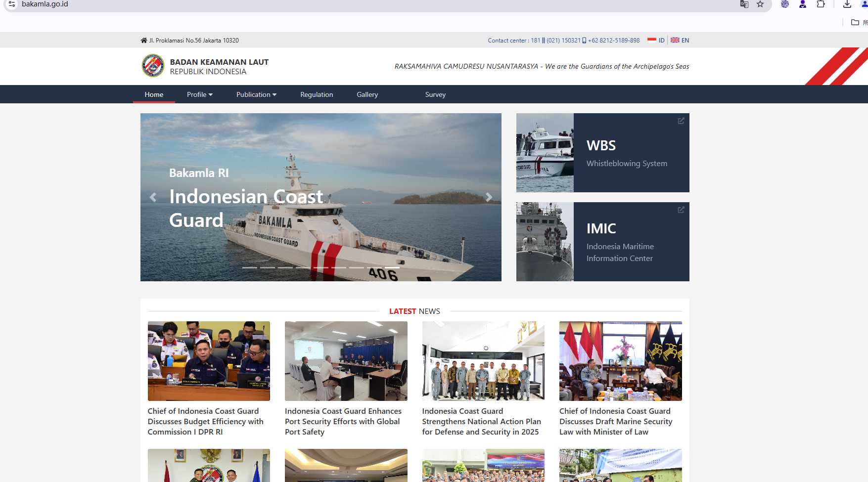
Task: Read news about Draft Marine Security Law
Action: pos(616,421)
